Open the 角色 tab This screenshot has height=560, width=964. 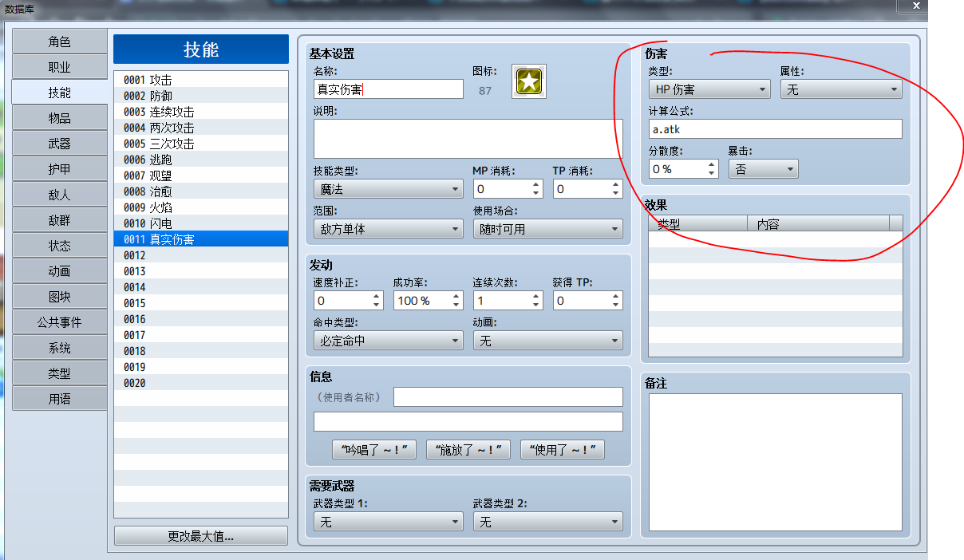point(59,41)
